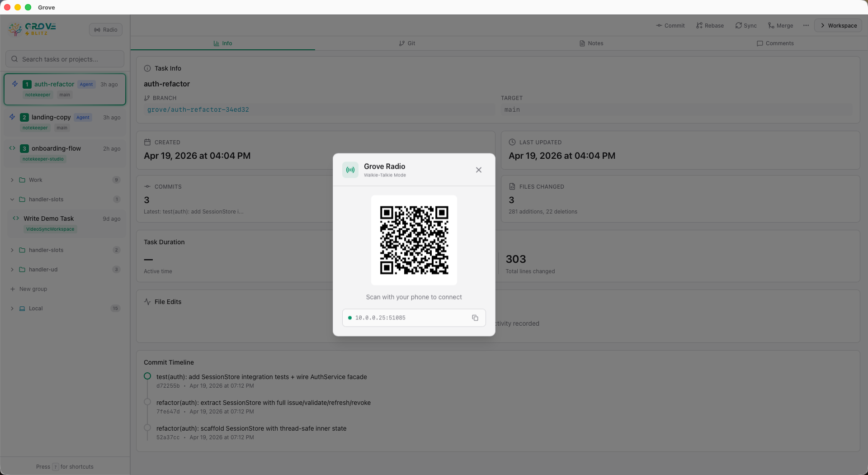
Task: Click the Grove Blitz logo
Action: [x=32, y=29]
